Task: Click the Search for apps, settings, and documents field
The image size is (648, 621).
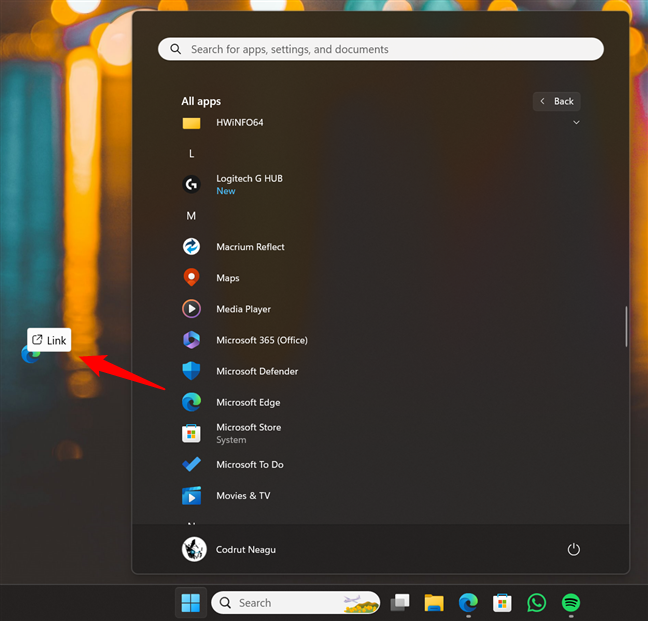Action: tap(381, 49)
